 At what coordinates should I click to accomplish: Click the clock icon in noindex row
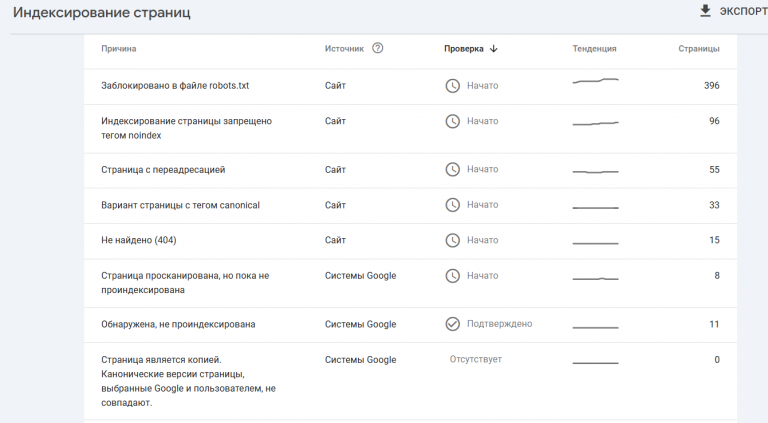click(452, 121)
